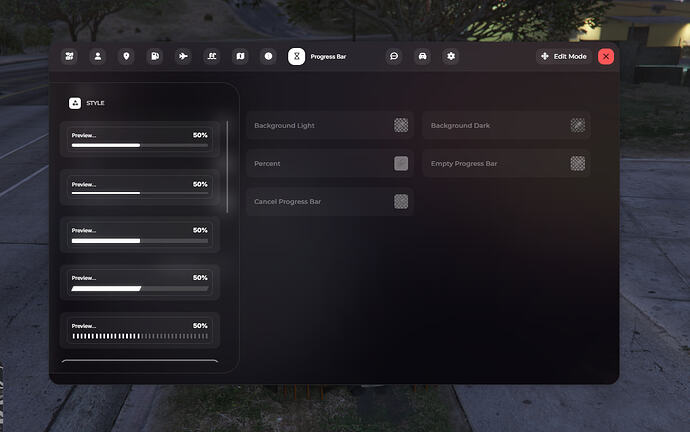Open the wave-shaped icon tab next to airplane
The height and width of the screenshot is (432, 690).
pos(212,56)
